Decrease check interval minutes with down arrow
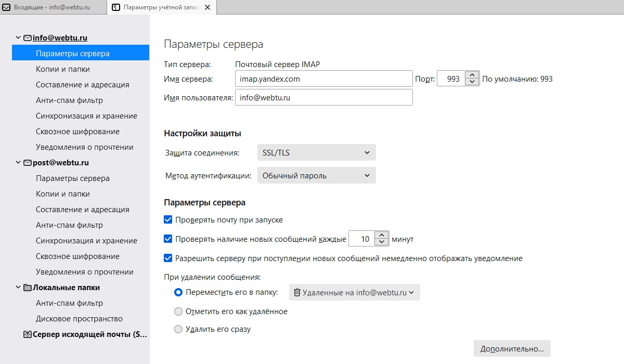Image resolution: width=624 pixels, height=364 pixels. tap(382, 242)
